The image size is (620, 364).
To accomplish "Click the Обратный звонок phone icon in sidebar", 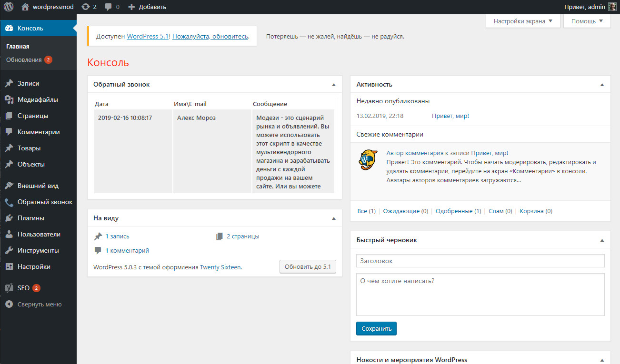I will tap(9, 202).
